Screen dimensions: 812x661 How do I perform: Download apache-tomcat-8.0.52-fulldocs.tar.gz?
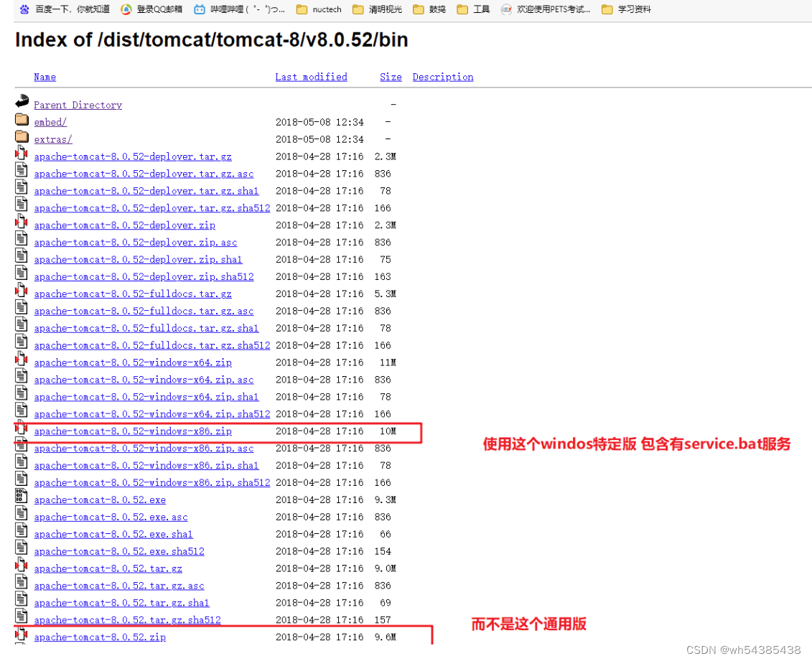pos(133,294)
